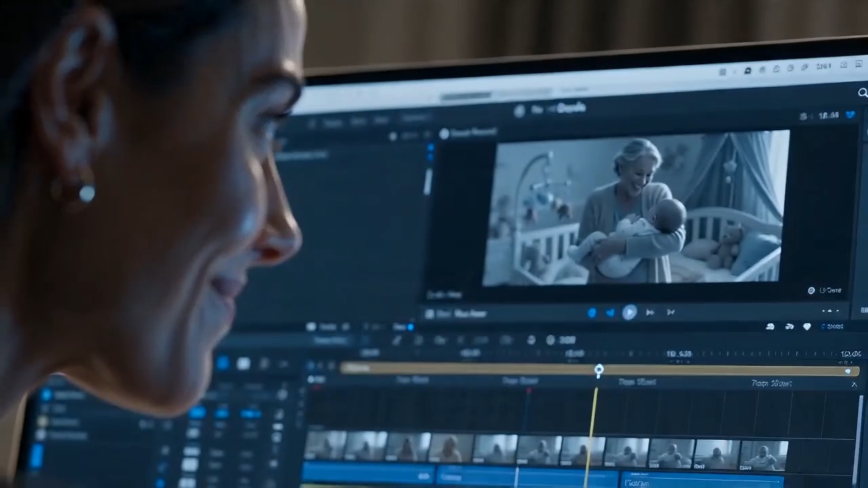This screenshot has width=868, height=488.
Task: Click the blue square icon left of the timeline
Action: pyautogui.click(x=223, y=363)
